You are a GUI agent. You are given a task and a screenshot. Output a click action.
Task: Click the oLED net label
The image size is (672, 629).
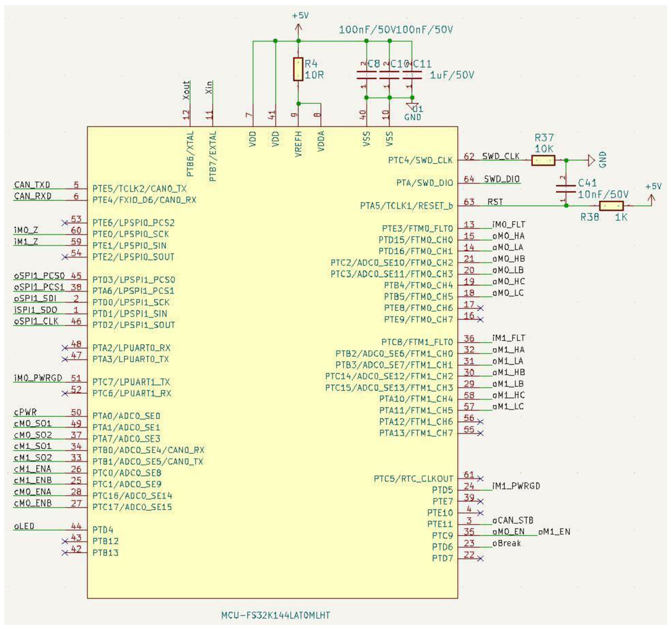coord(24,526)
